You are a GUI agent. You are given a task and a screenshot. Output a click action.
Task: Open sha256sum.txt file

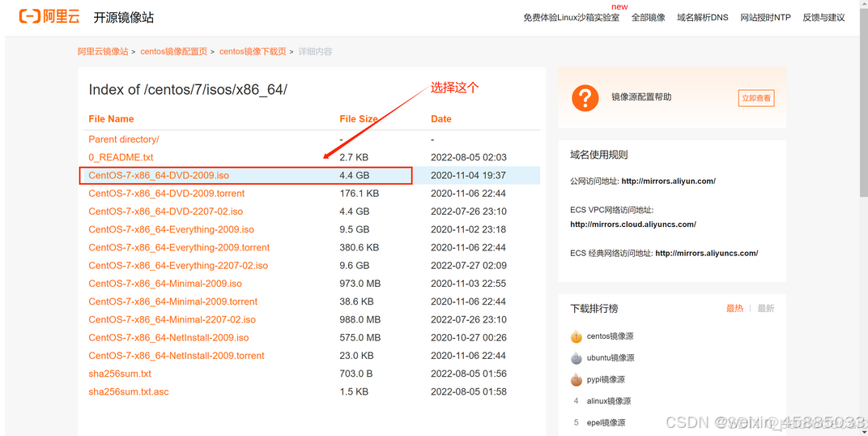click(120, 374)
